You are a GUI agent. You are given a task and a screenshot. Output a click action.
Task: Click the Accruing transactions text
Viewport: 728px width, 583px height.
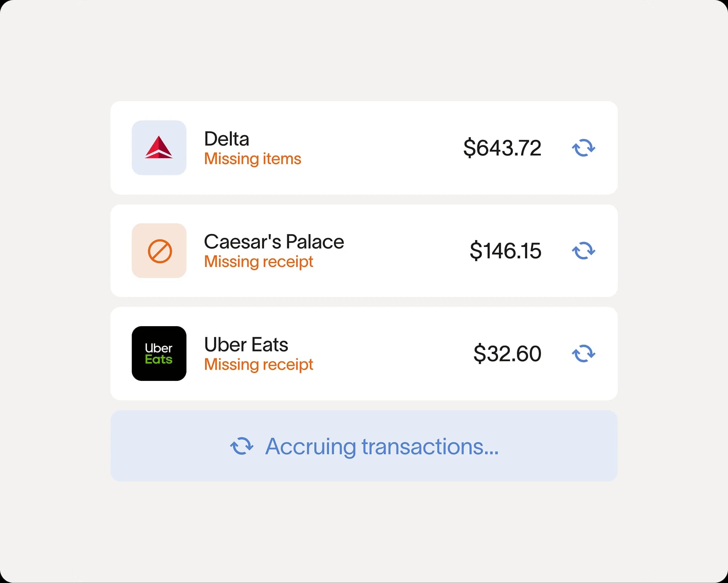[381, 446]
